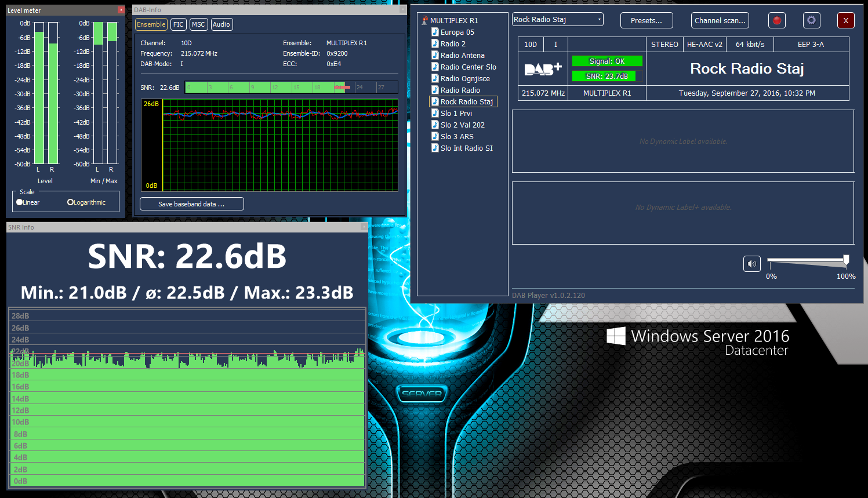Click the Radio 2 music note icon
Image resolution: width=868 pixels, height=498 pixels.
point(435,43)
